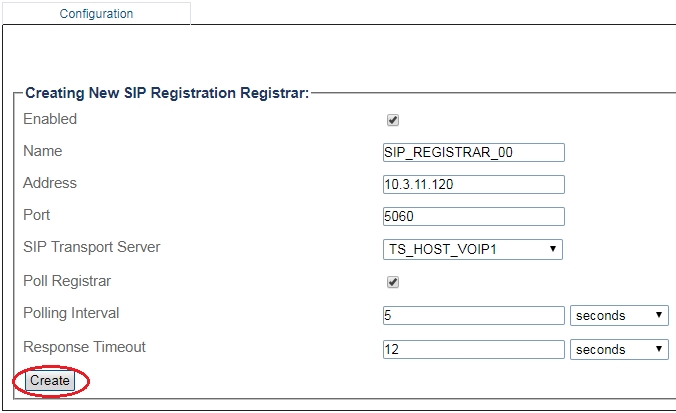Viewport: 676px width, 413px height.
Task: Click the "Port" field label
Action: tap(36, 215)
